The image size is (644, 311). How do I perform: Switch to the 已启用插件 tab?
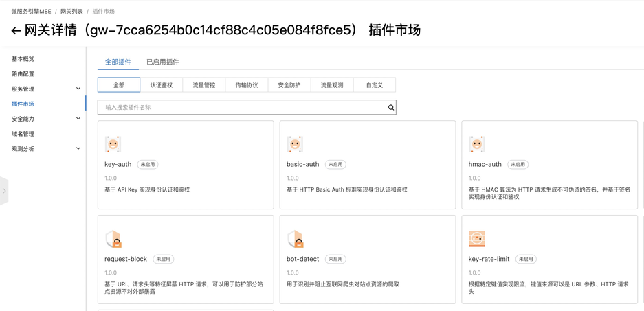pyautogui.click(x=163, y=62)
